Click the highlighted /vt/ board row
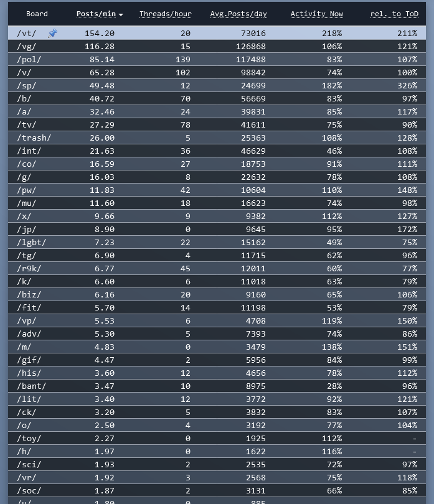434x504 pixels. pyautogui.click(x=217, y=33)
